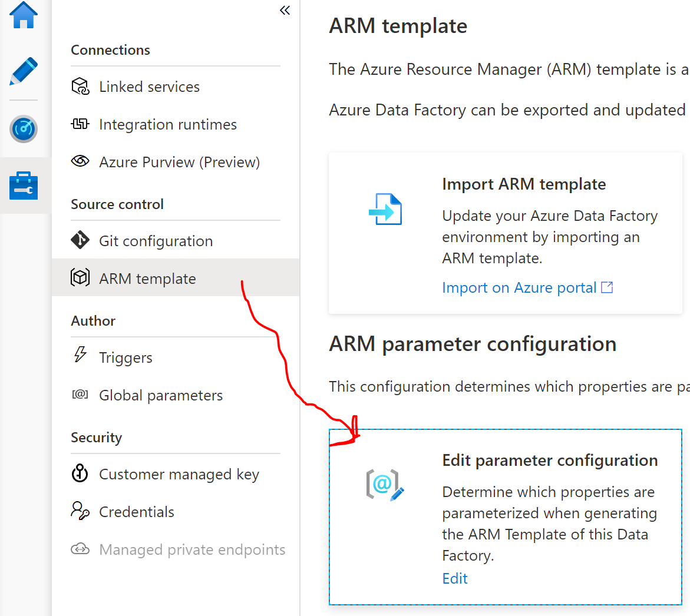
Task: Click the Customer managed key icon
Action: pyautogui.click(x=80, y=473)
